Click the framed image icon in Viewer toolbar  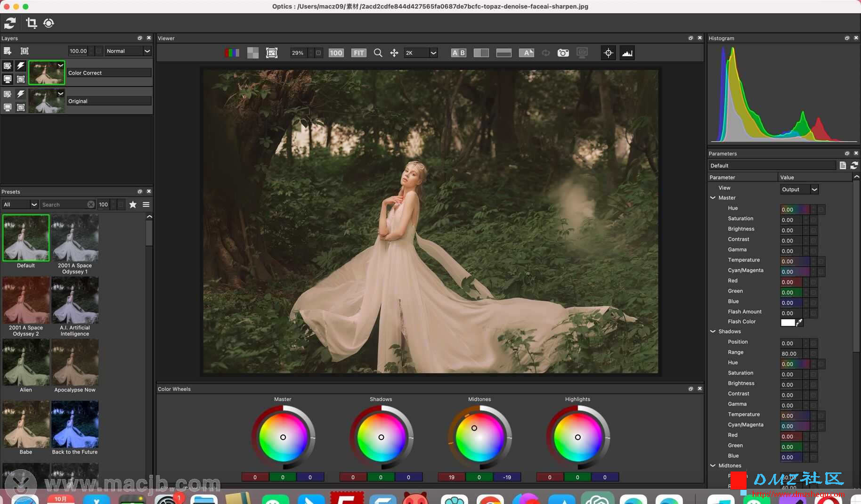[x=272, y=53]
